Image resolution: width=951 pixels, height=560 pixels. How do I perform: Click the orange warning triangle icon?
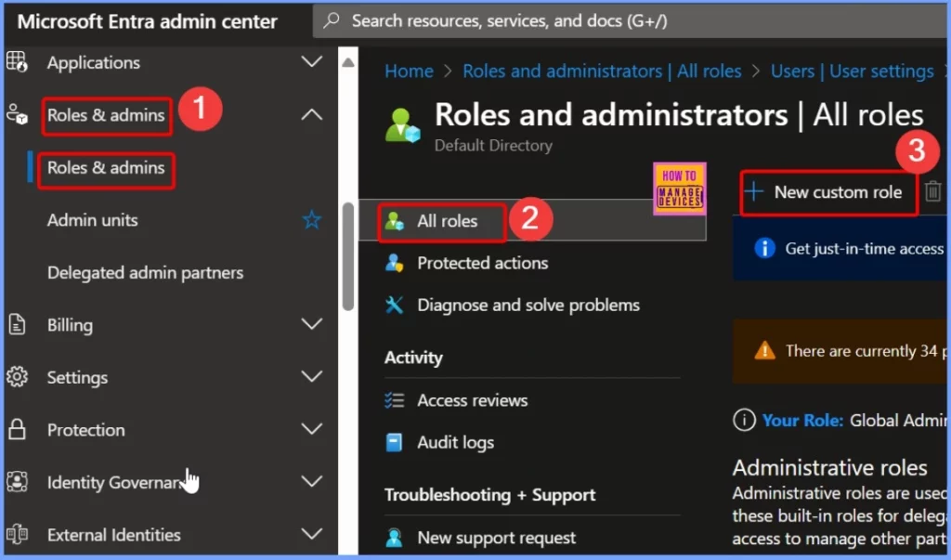tap(764, 351)
